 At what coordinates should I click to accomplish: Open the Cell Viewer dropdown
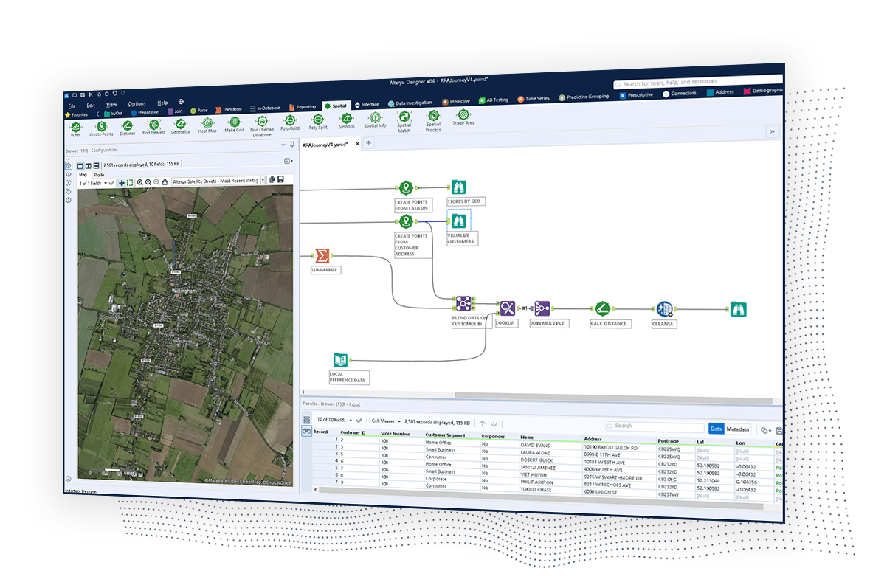(386, 421)
